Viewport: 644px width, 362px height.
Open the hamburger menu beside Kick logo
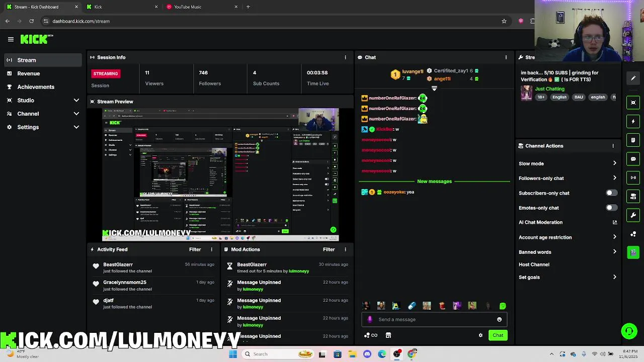click(x=11, y=39)
